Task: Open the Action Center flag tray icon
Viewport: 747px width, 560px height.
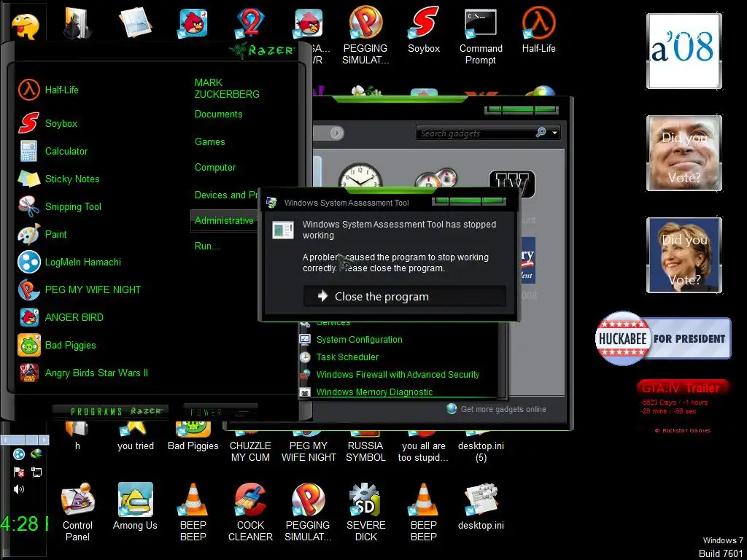Action: pyautogui.click(x=18, y=472)
